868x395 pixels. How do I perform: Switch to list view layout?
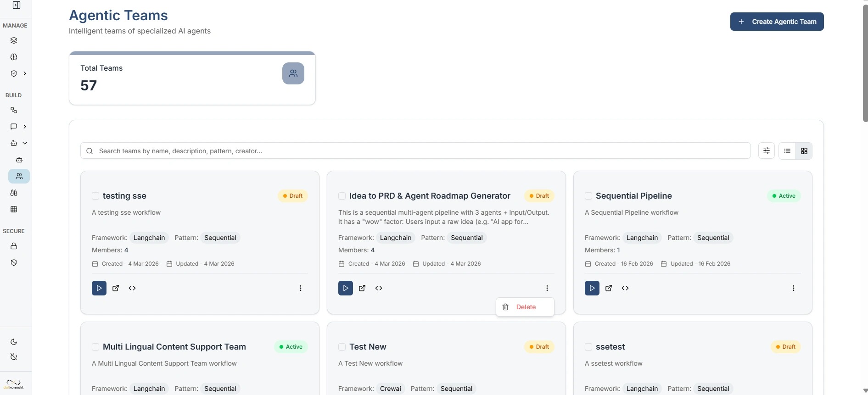coord(787,151)
